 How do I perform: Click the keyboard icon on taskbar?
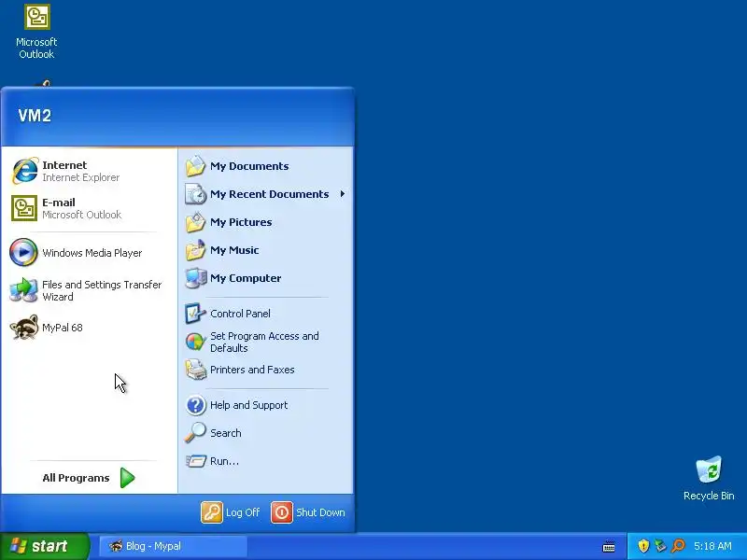coord(609,546)
